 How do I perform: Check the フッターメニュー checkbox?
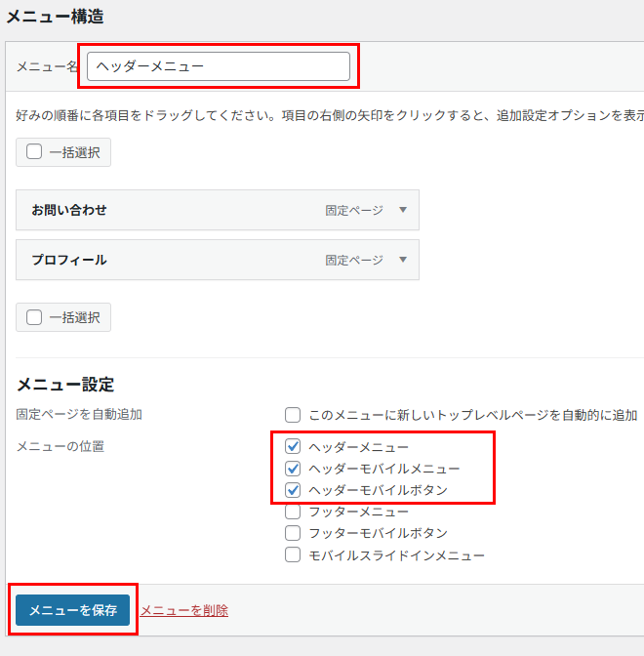pos(293,512)
